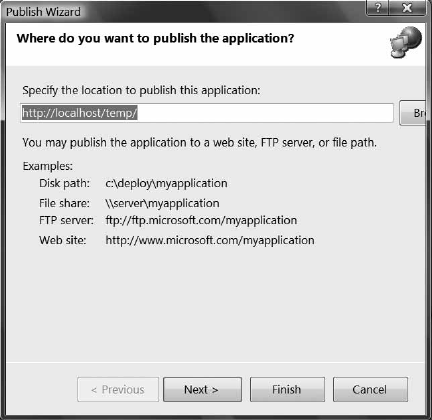Screen dimensions: 432x420
Task: Click the Help question mark button
Action: [x=377, y=7]
